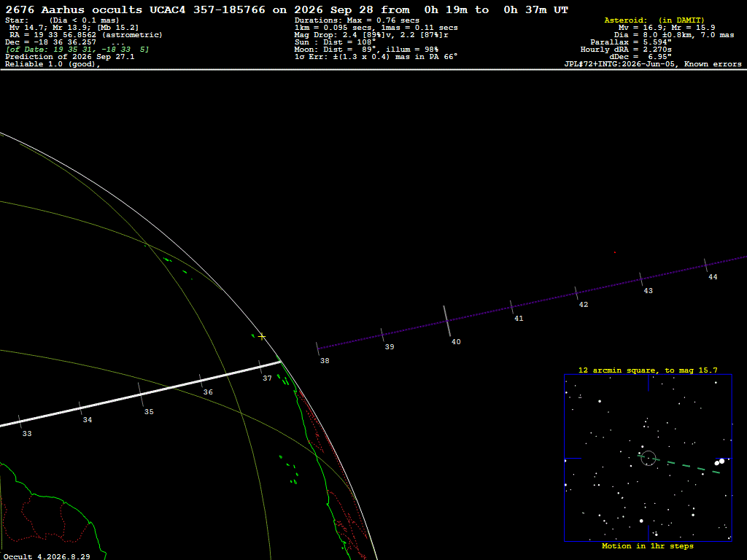Viewport: 747px width, 560px height.
Task: Click the minute 38 tick mark
Action: (317, 349)
